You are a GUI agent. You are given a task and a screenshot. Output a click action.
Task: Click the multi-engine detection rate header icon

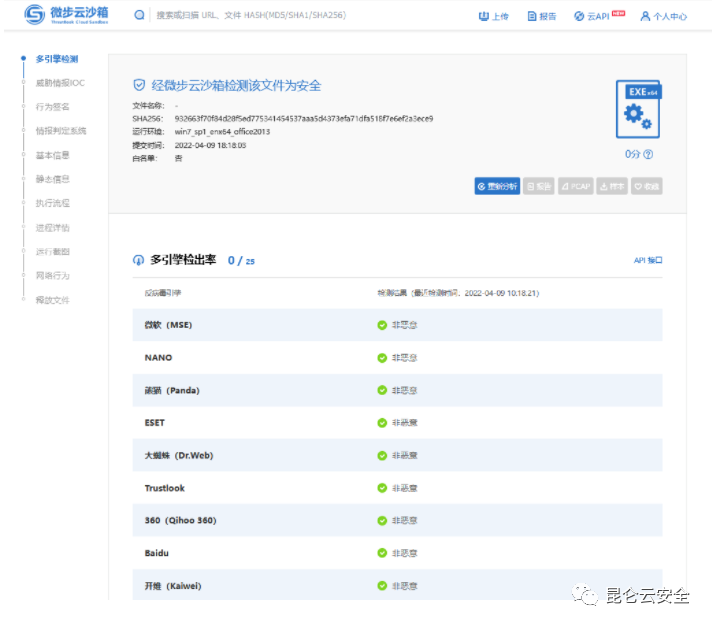pyautogui.click(x=138, y=260)
